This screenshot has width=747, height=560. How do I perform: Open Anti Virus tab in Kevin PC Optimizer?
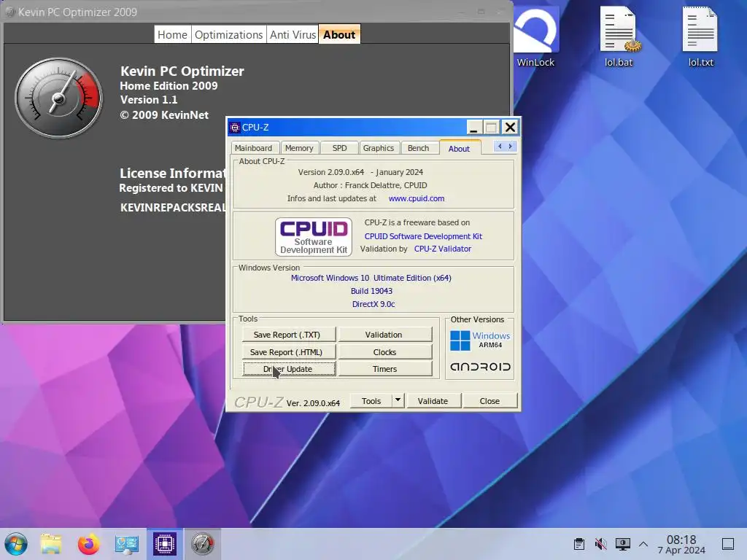pyautogui.click(x=293, y=35)
